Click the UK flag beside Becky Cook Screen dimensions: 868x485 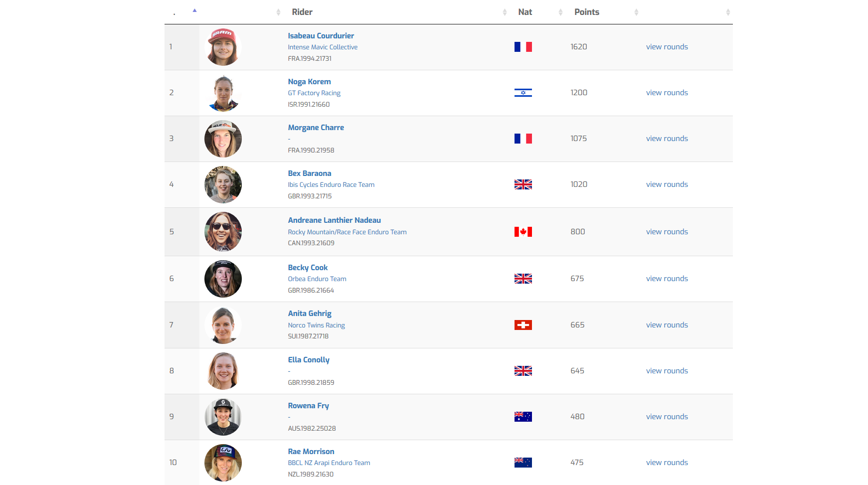pos(523,279)
